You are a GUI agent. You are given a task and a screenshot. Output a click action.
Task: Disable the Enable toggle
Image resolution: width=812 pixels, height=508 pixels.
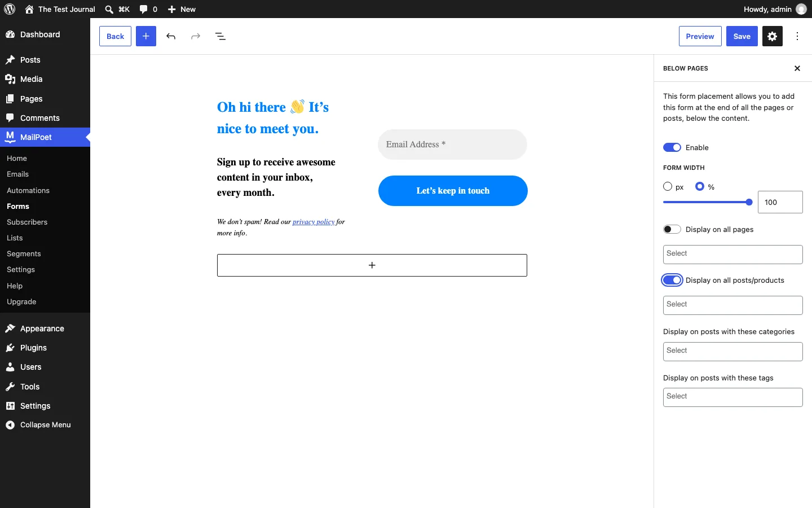click(672, 147)
